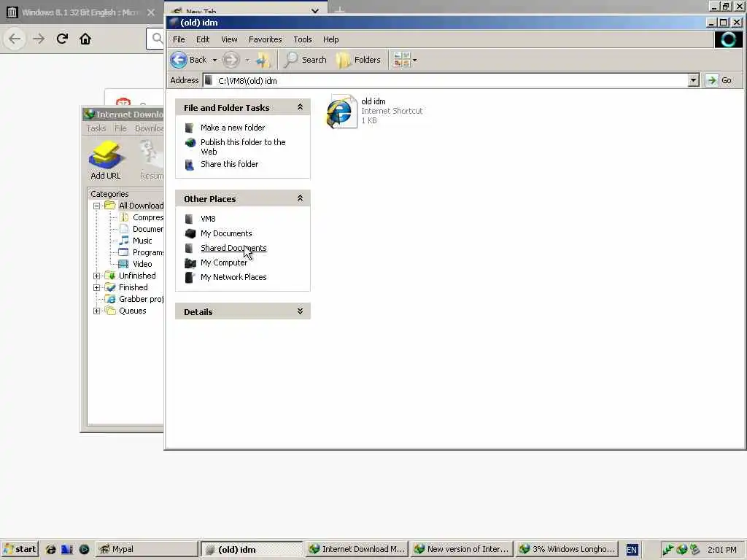Open the Views icon in Explorer toolbar
Screen dimensions: 747x560
click(x=402, y=60)
